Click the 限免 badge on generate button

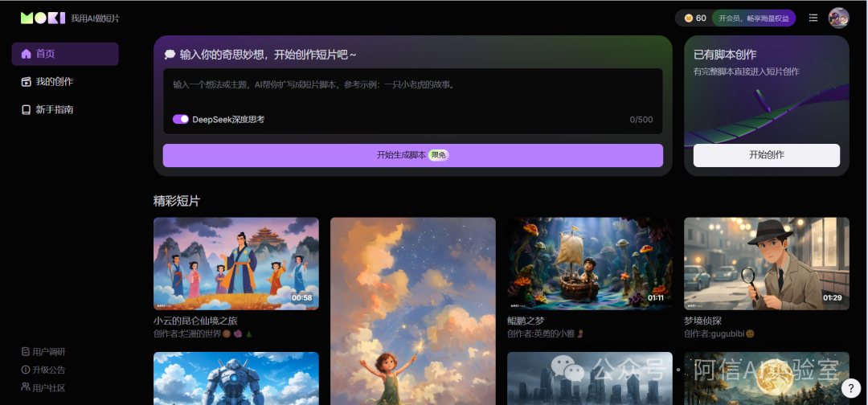439,155
